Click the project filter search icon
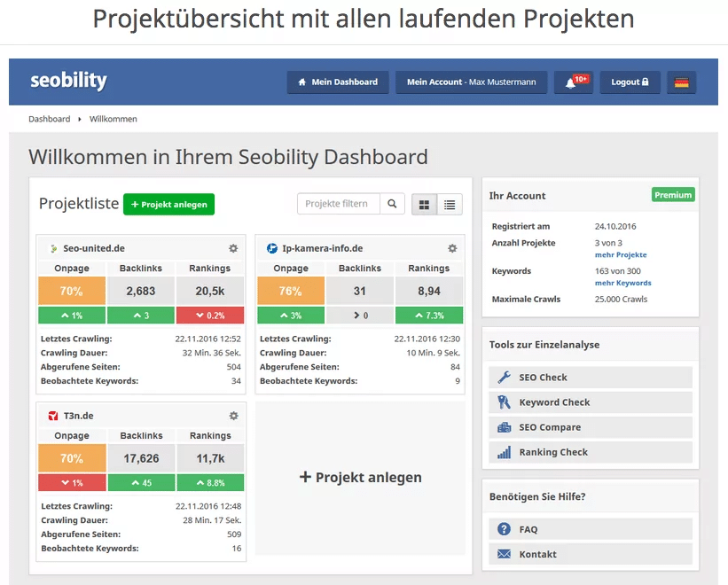The width and height of the screenshot is (728, 585). tap(392, 204)
